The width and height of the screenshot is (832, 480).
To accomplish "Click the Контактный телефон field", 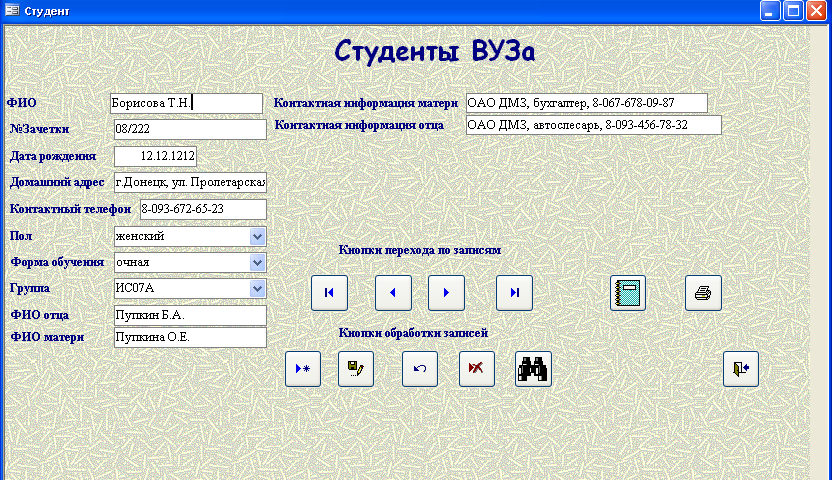I will click(203, 210).
